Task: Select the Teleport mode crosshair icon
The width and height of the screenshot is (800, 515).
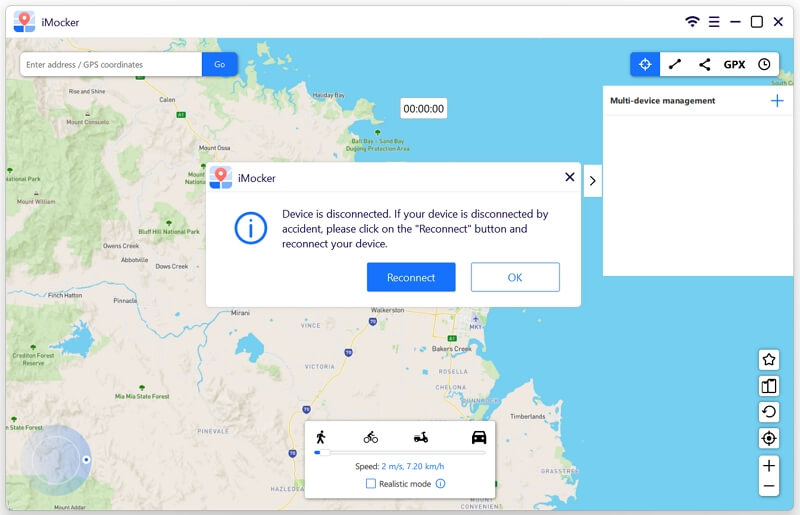Action: tap(645, 64)
